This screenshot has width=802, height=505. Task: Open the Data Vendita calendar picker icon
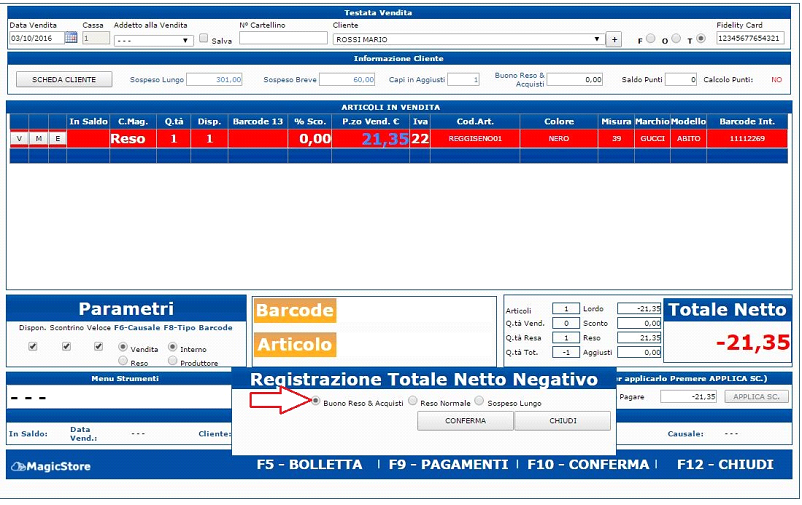[71, 37]
